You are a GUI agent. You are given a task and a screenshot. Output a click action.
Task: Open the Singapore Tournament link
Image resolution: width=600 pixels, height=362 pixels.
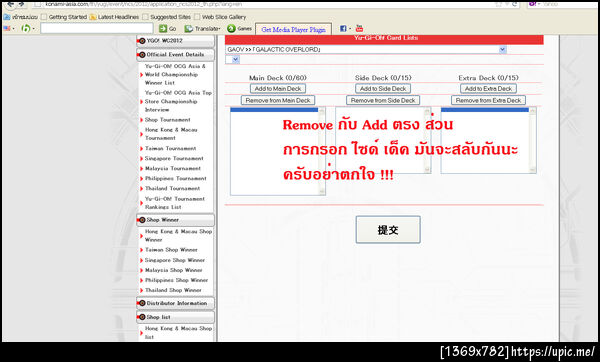(x=174, y=158)
